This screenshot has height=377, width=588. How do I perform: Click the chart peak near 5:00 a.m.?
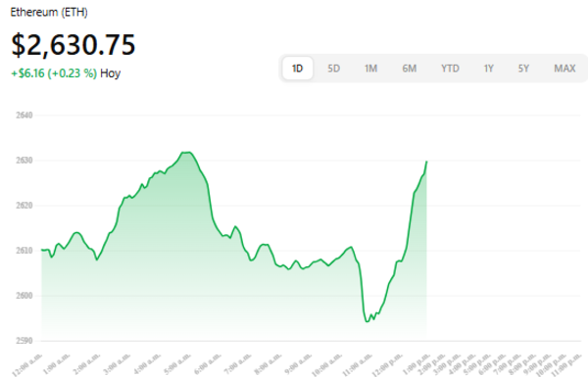click(x=187, y=152)
